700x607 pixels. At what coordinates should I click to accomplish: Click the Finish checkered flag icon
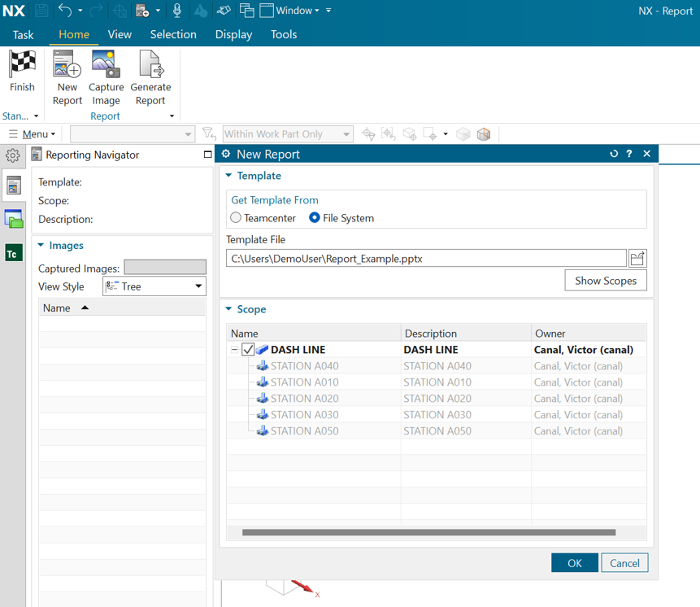[x=22, y=63]
